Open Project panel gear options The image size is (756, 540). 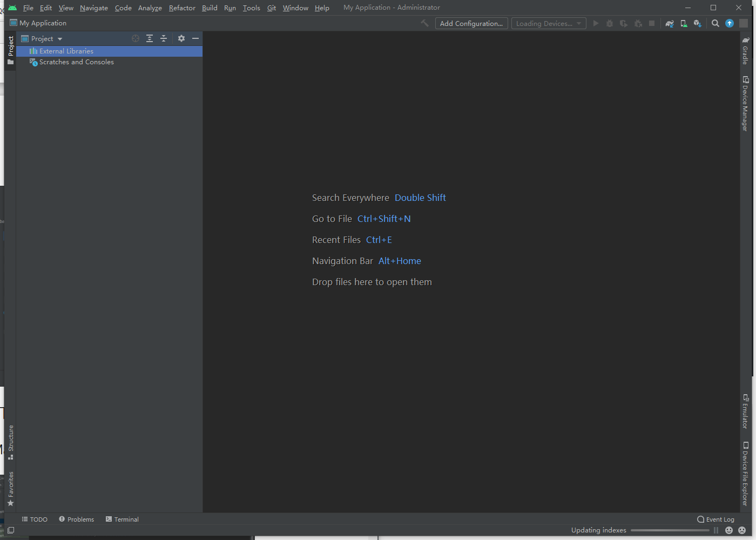pyautogui.click(x=181, y=39)
